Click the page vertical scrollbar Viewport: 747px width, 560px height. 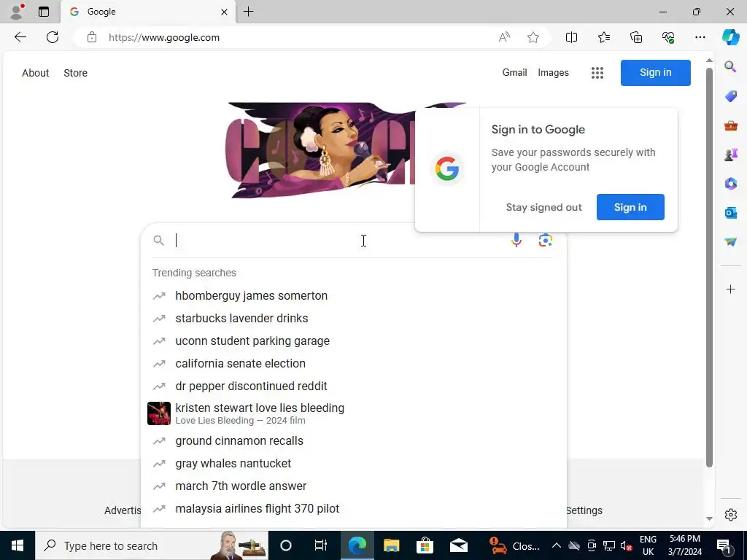tap(709, 267)
